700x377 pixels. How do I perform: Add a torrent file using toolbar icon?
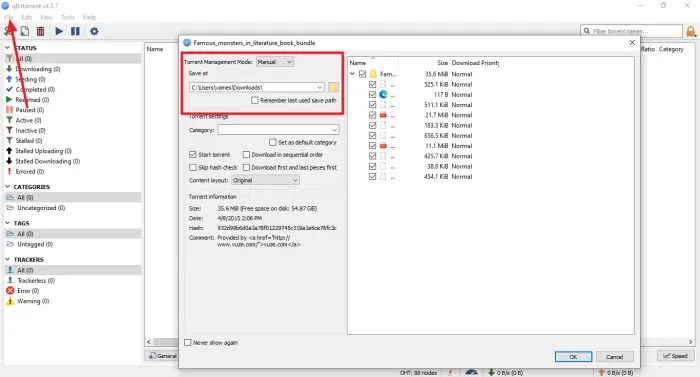pos(25,31)
